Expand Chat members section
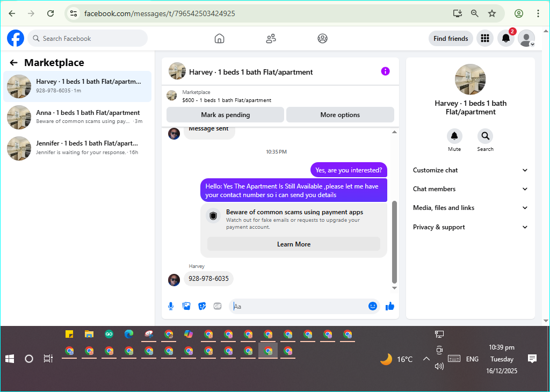The image size is (550, 392). click(470, 189)
